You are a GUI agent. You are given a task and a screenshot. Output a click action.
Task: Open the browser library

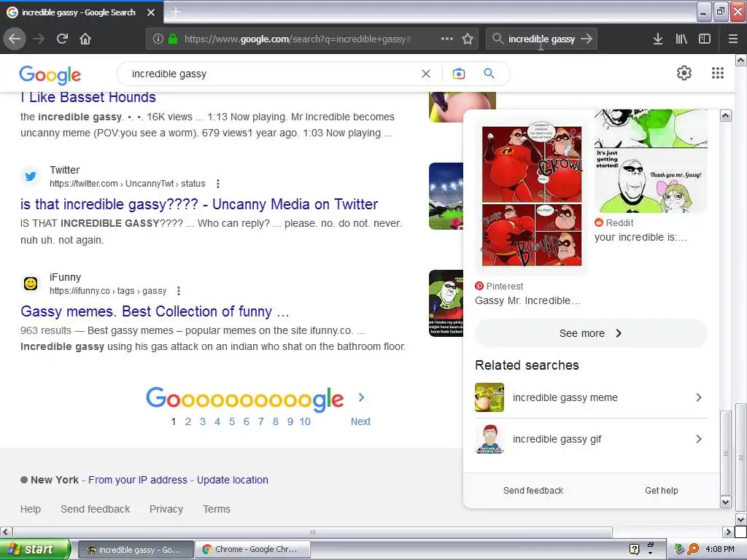click(681, 39)
